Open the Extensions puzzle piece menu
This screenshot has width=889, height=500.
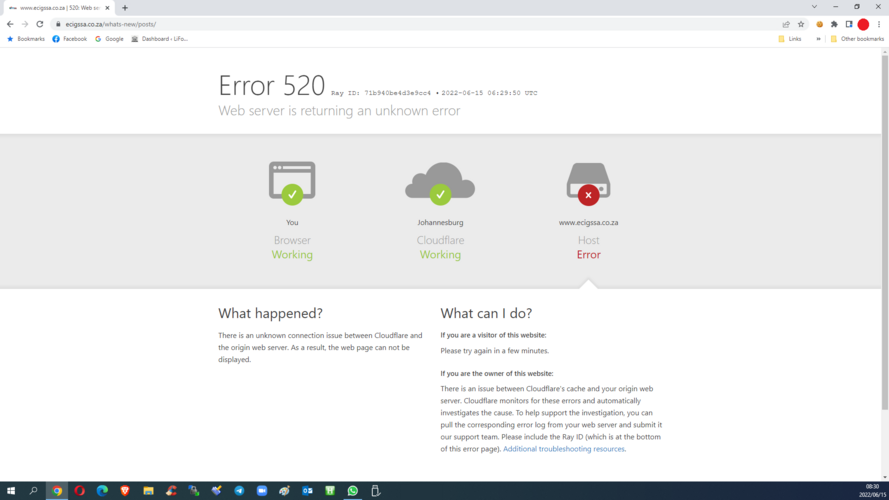pyautogui.click(x=834, y=24)
